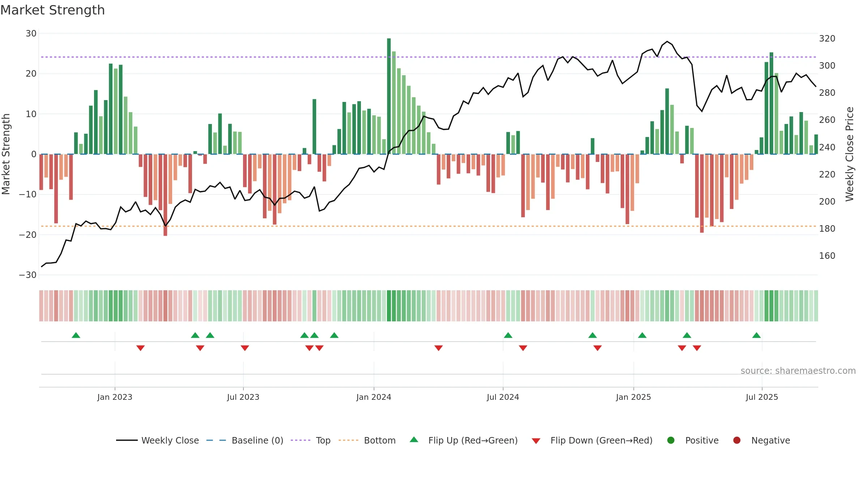Image resolution: width=868 pixels, height=488 pixels.
Task: Click the red Negative legend dot
Action: point(737,440)
